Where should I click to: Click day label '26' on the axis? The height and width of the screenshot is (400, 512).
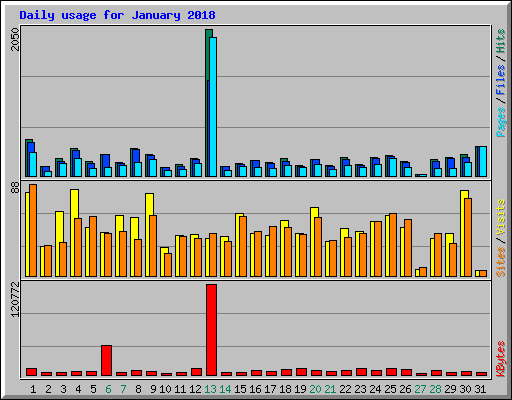click(x=405, y=389)
